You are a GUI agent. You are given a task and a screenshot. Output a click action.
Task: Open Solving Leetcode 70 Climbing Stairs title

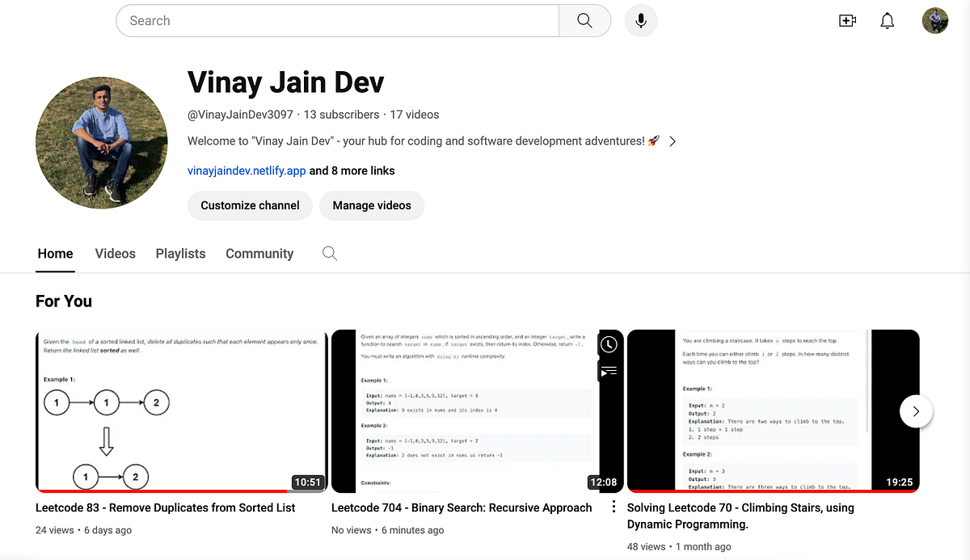pyautogui.click(x=740, y=516)
